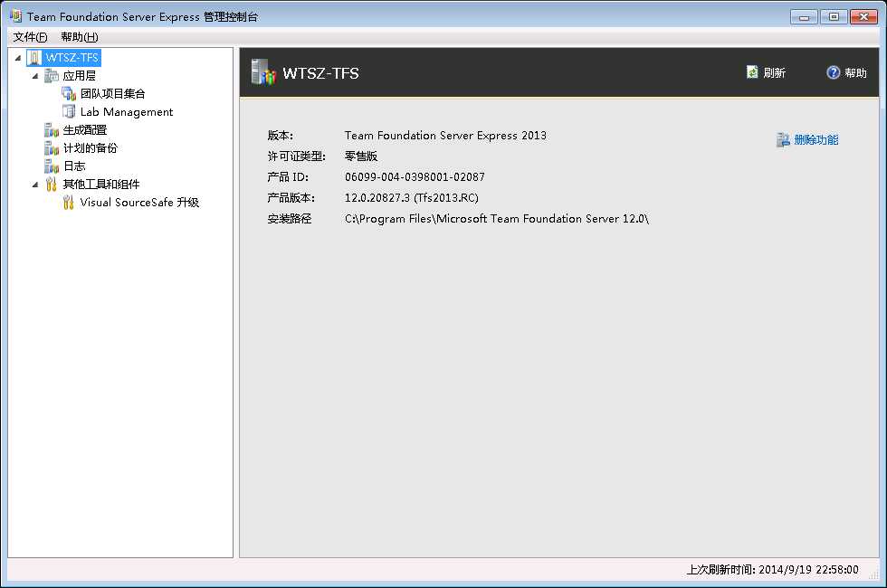
Task: Select 其他工具和组件 in the tree
Action: (x=101, y=185)
